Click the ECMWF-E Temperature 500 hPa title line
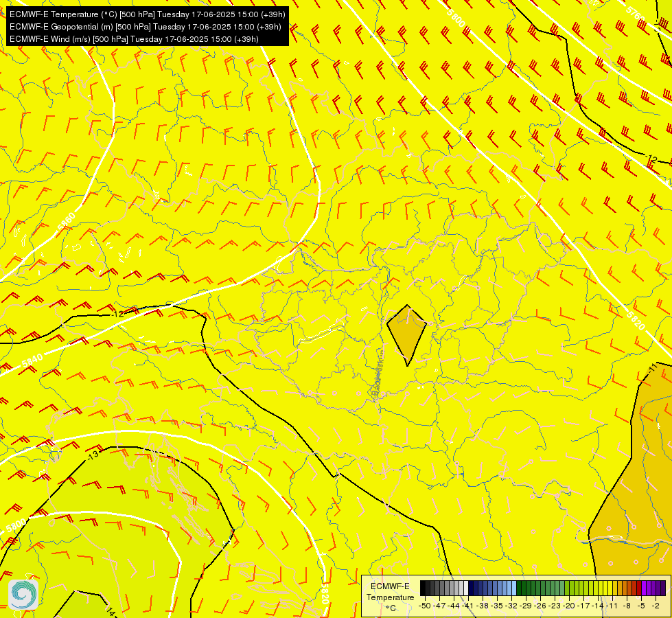Viewport: 672px width, 618px height. [x=147, y=14]
